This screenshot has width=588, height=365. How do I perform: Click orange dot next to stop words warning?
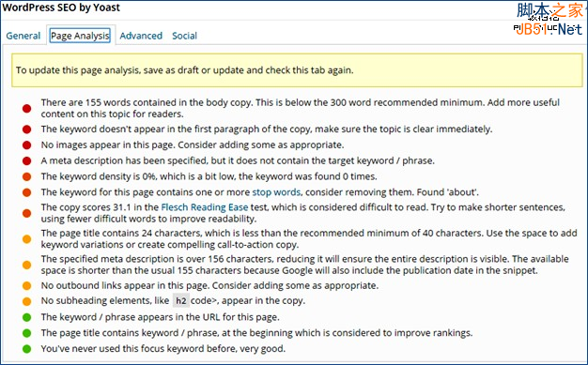[x=26, y=192]
